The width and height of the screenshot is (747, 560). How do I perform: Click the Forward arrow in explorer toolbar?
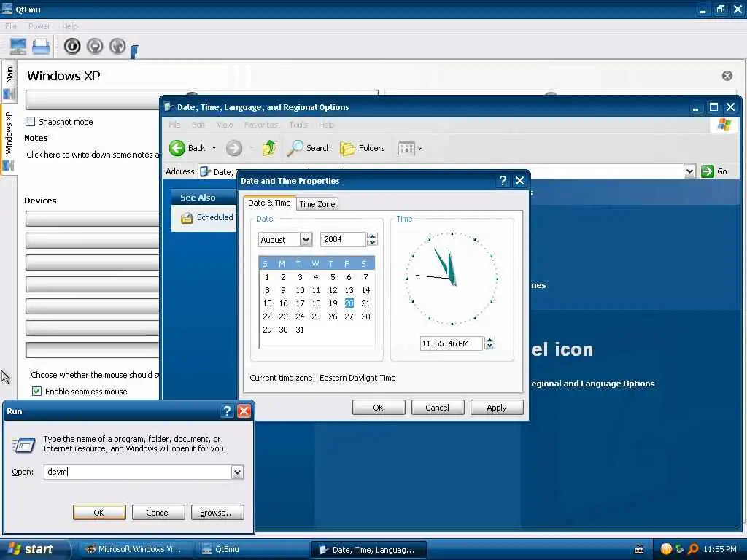(x=234, y=148)
